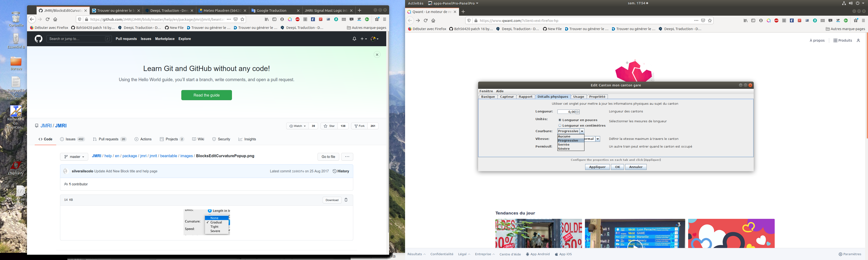Click the GitHub Octocat logo
Screen dimensions: 868x260
pos(38,39)
